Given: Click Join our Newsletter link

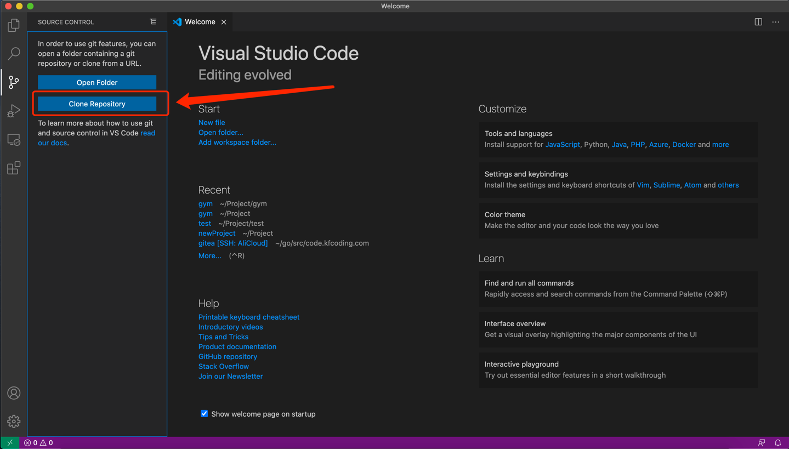Looking at the screenshot, I should pos(230,376).
